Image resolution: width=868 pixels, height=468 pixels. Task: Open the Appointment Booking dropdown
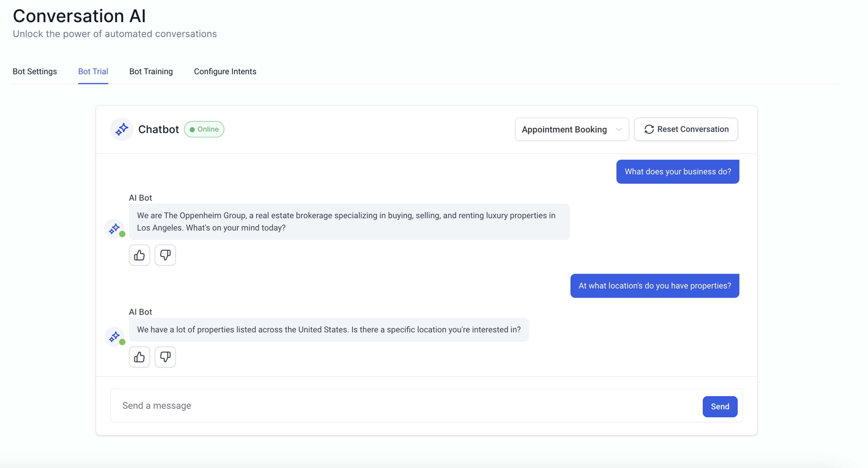(572, 130)
